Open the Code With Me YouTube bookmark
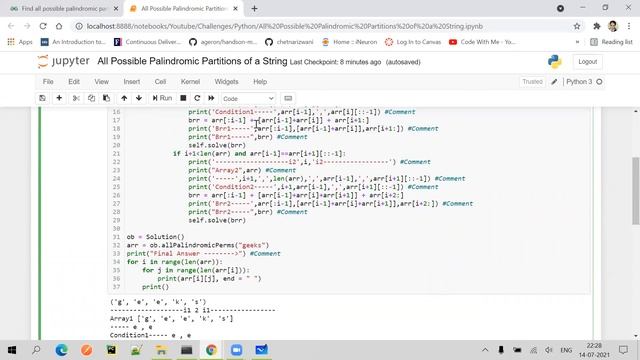Screen dimensions: 640x360 pos(482,42)
